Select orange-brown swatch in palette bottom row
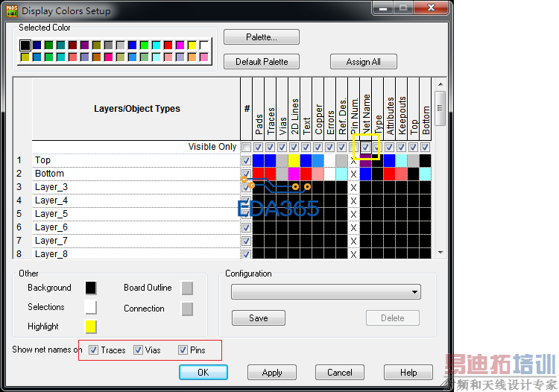This screenshot has width=559, height=392. click(97, 57)
